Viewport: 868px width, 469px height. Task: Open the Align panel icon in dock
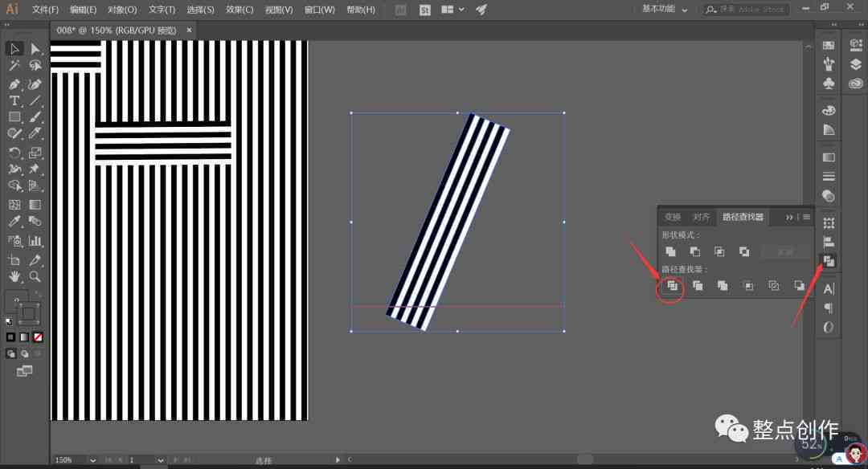pyautogui.click(x=829, y=242)
